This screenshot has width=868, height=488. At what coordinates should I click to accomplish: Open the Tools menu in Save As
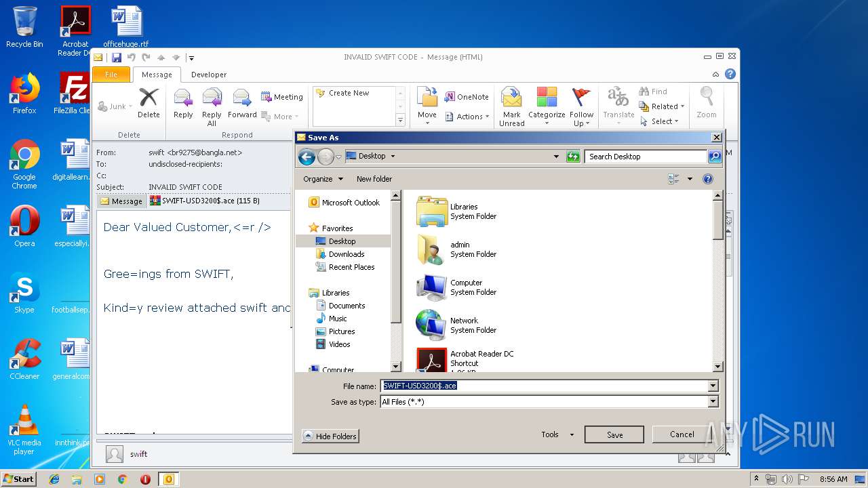click(x=557, y=434)
